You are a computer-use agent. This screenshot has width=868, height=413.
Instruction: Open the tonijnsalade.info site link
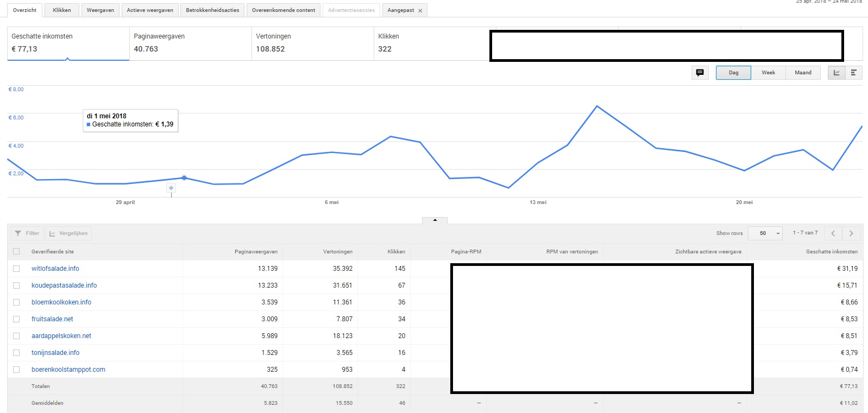[x=55, y=353]
